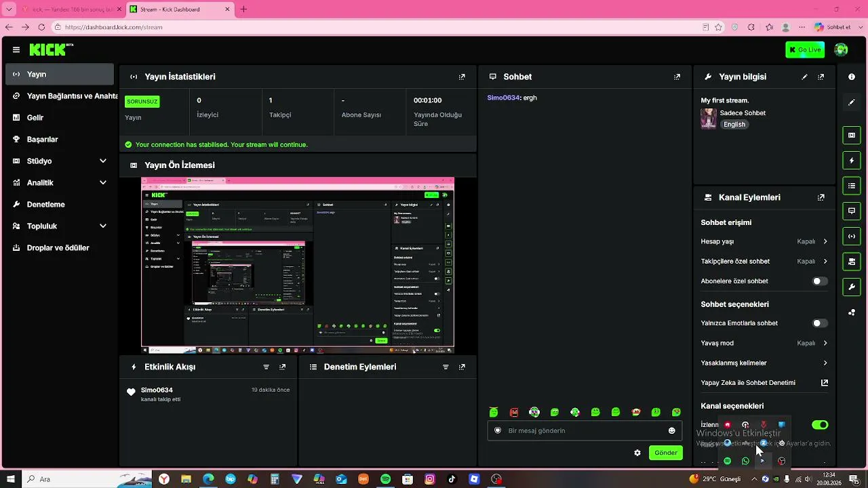This screenshot has height=488, width=868.
Task: Pop out the Sohbet chat panel
Action: 677,77
